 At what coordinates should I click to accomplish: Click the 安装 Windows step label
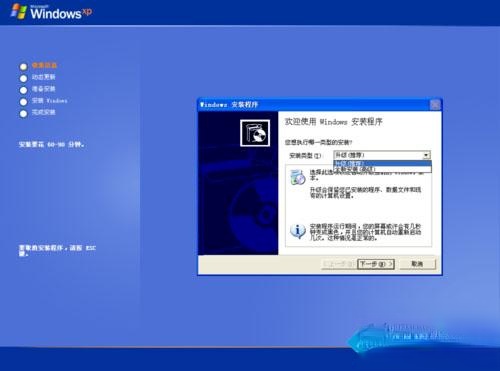point(49,100)
